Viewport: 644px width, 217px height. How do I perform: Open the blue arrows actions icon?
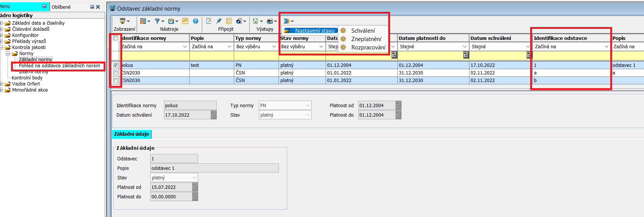(x=287, y=21)
